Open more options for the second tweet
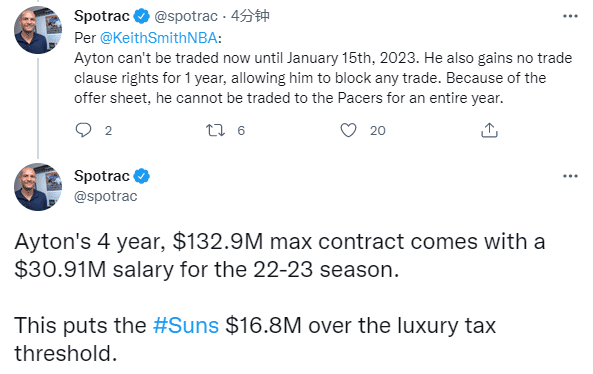 coord(570,176)
